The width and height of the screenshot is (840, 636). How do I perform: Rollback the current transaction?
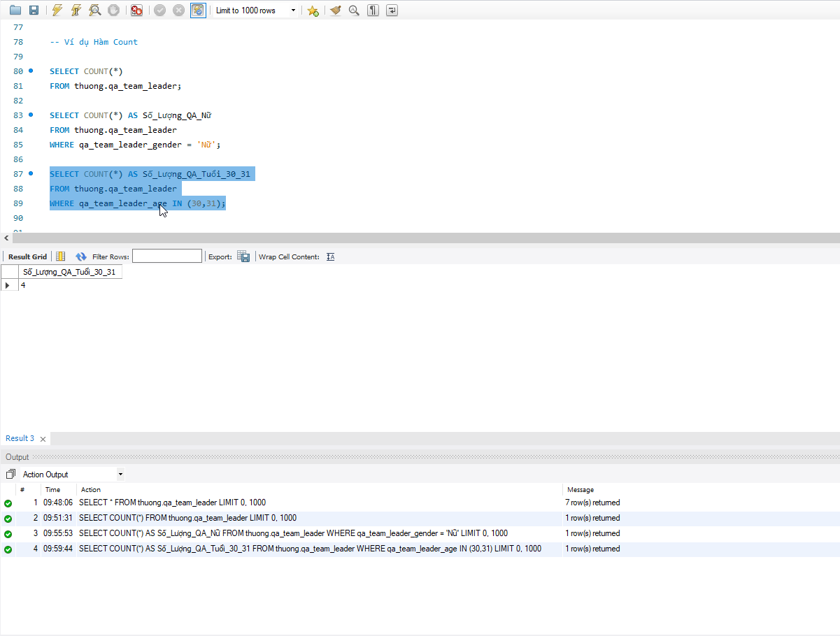tap(179, 10)
